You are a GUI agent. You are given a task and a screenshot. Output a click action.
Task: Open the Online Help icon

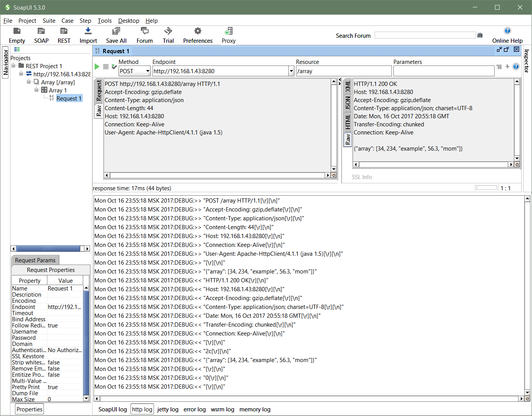pos(507,31)
